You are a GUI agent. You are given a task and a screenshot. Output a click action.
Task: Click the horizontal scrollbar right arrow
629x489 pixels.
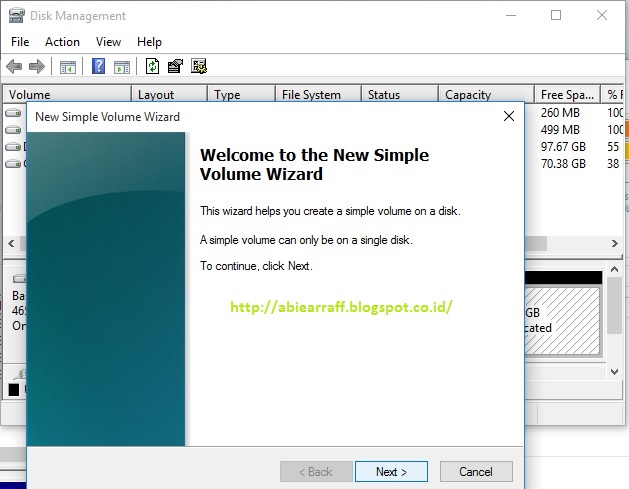(x=615, y=243)
